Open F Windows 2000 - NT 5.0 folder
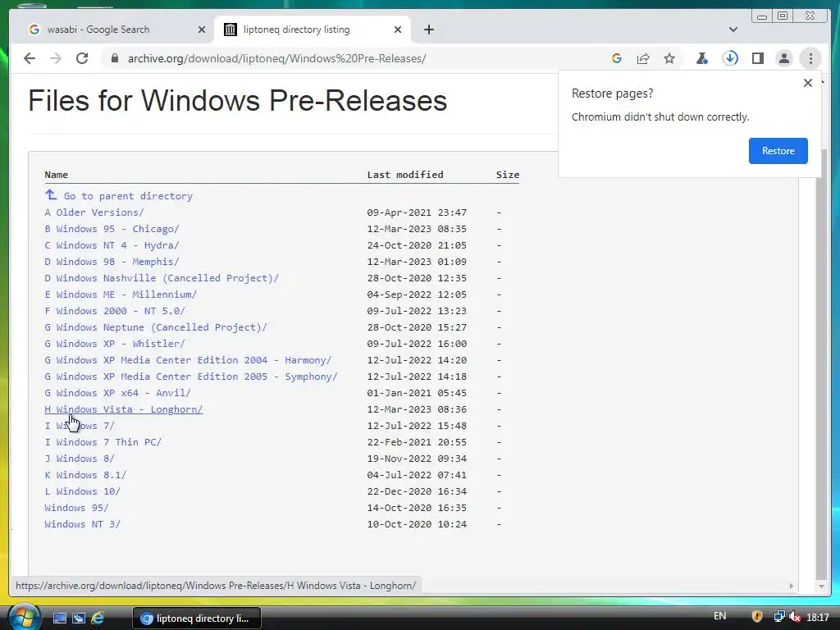 pyautogui.click(x=115, y=311)
